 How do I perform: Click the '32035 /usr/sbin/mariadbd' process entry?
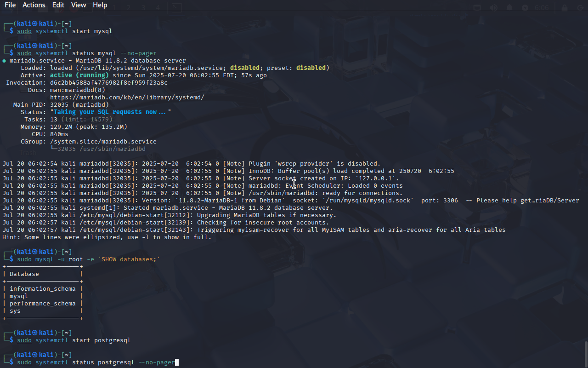[x=102, y=149]
